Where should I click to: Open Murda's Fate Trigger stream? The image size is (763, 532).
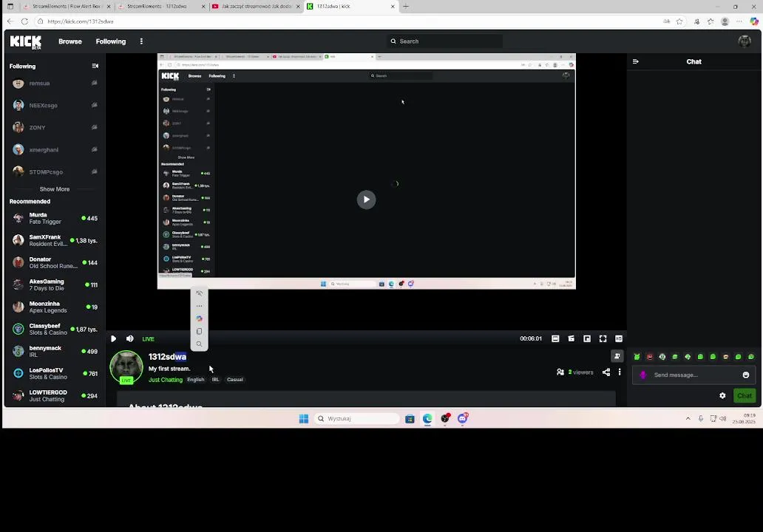53,219
